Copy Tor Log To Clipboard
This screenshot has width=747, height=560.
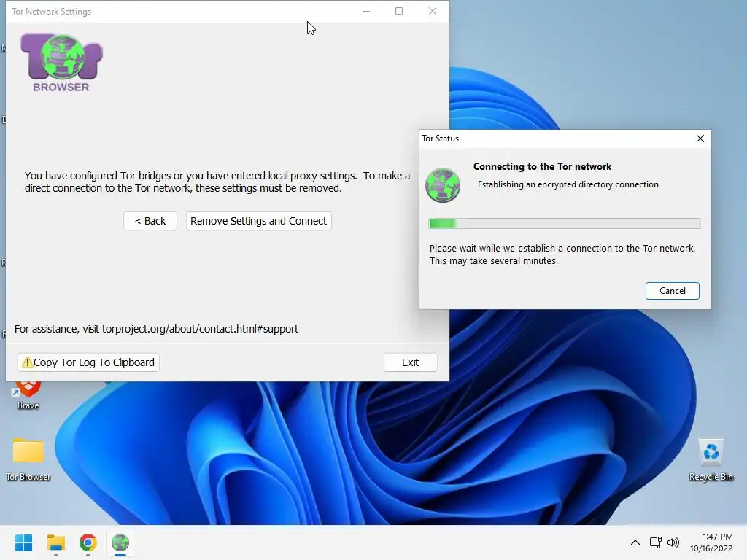tap(88, 362)
